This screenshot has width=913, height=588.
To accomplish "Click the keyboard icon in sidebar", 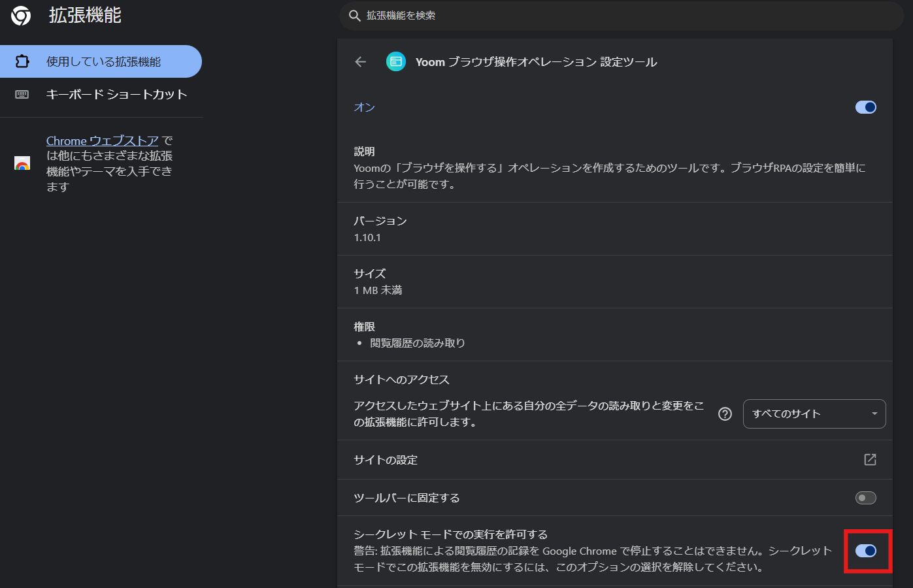I will tap(22, 95).
